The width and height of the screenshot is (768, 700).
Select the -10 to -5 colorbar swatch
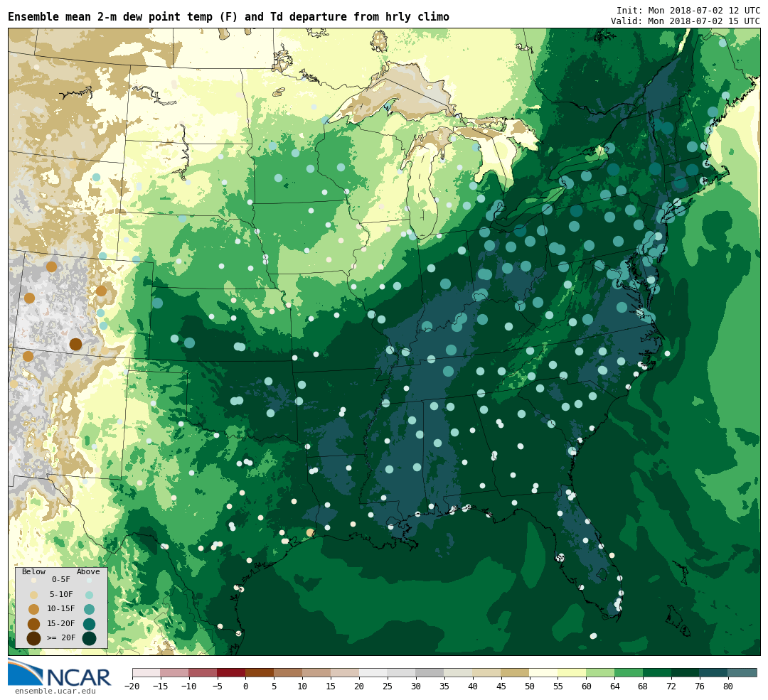tap(203, 672)
